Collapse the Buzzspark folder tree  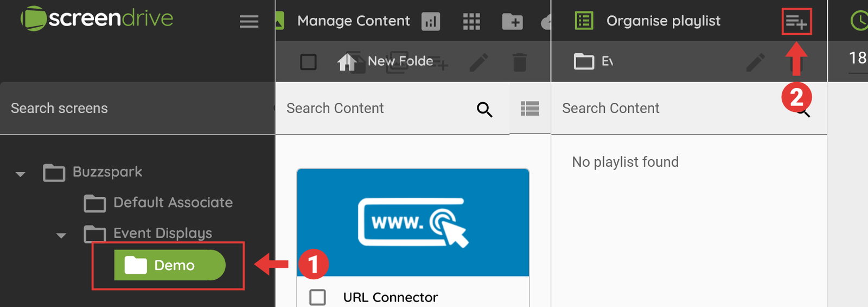click(21, 174)
